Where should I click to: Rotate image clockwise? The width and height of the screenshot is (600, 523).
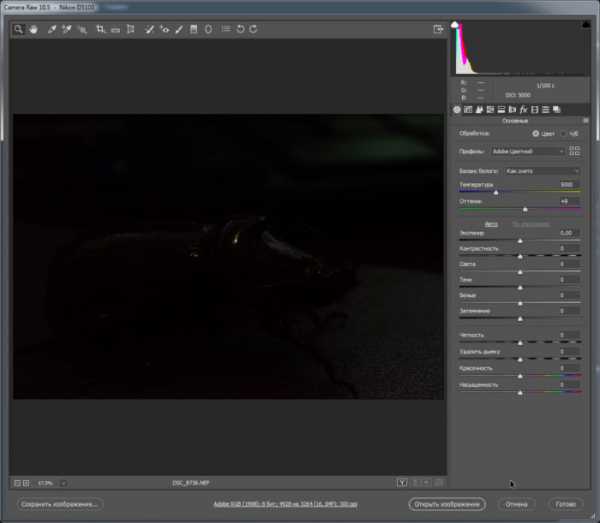[x=253, y=30]
